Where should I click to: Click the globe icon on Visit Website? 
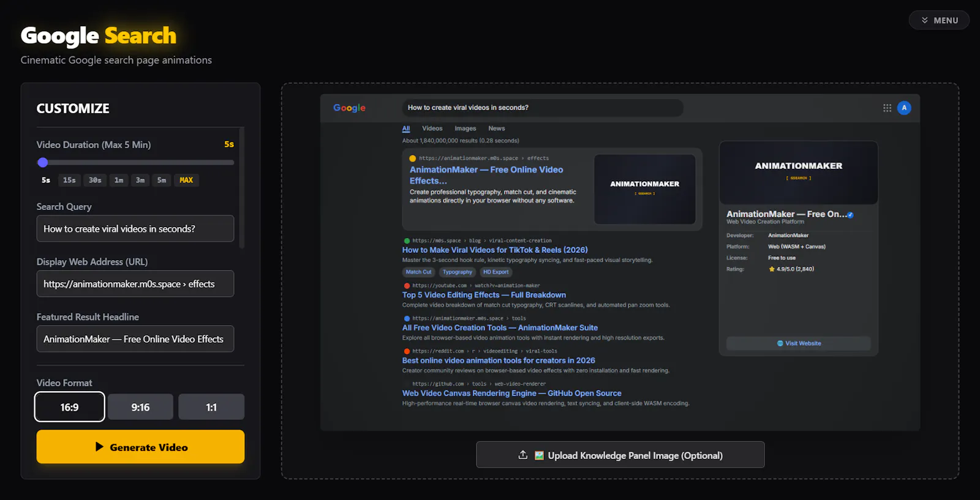pyautogui.click(x=780, y=343)
